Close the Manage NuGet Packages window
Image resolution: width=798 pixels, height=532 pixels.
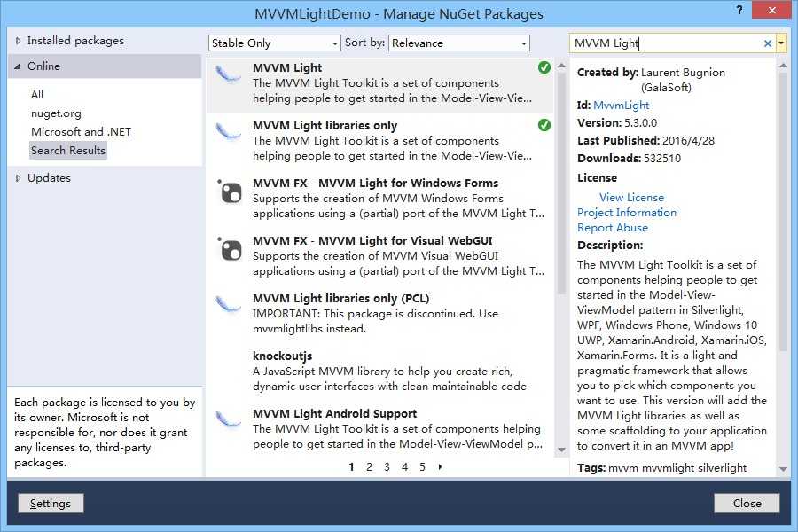[x=772, y=10]
